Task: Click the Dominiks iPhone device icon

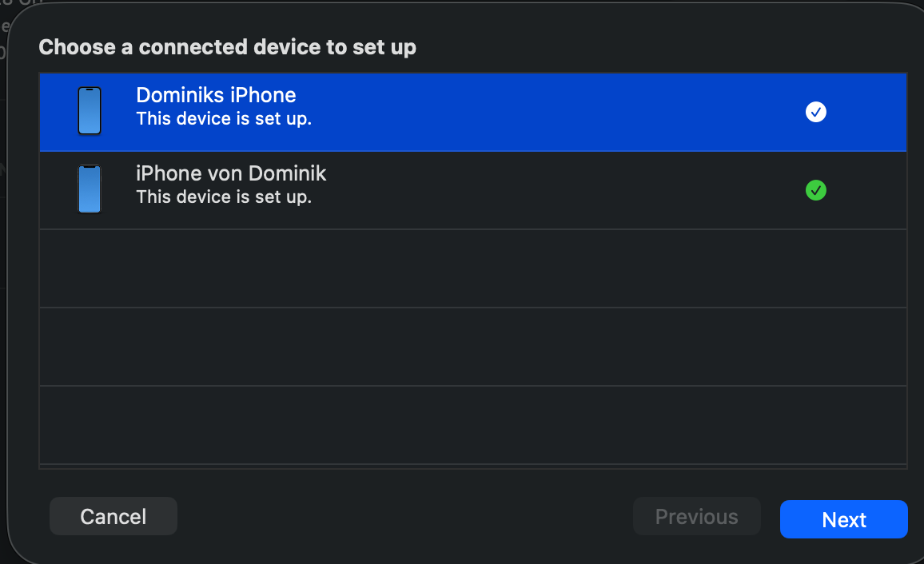Action: pyautogui.click(x=90, y=111)
